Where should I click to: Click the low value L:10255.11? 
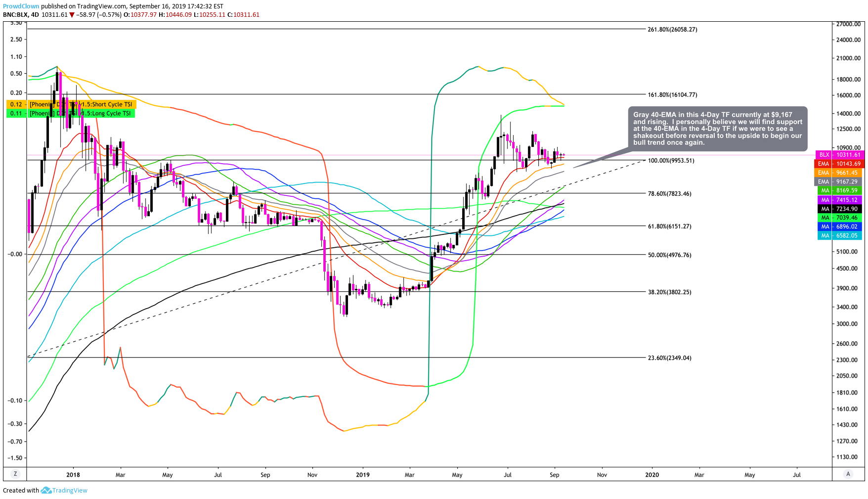pyautogui.click(x=209, y=14)
